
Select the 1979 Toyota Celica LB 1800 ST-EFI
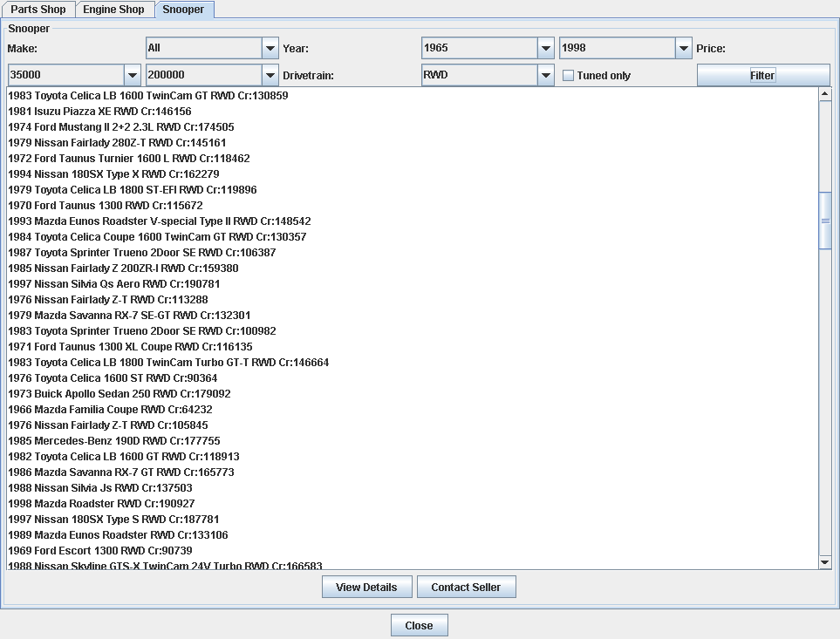coord(413,190)
